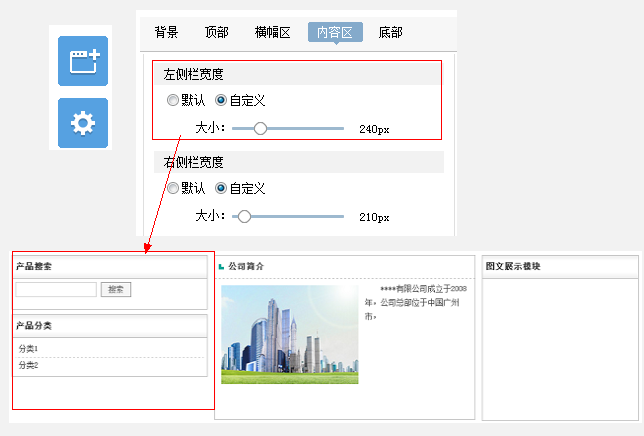Viewport: 644px width, 436px height.
Task: Click the city skyline image
Action: click(289, 334)
